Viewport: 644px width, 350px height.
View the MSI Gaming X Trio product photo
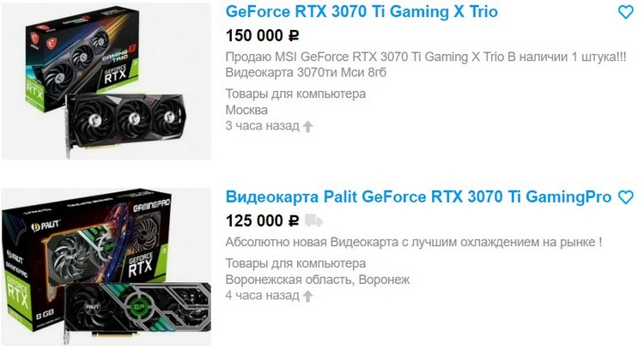tap(106, 81)
